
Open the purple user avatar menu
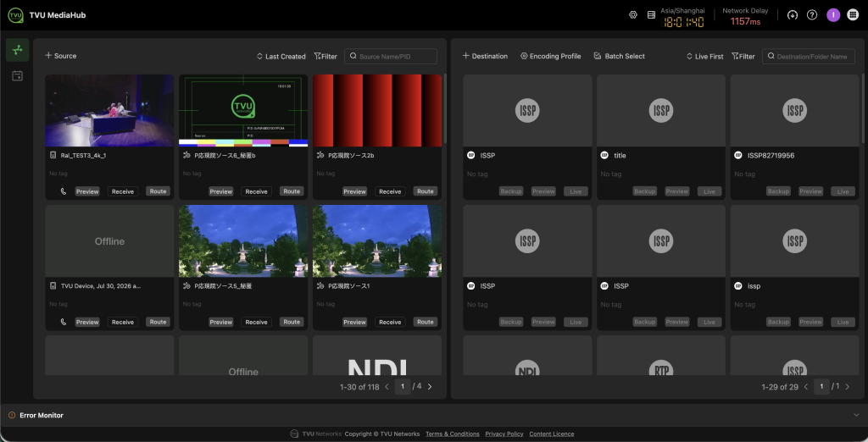click(833, 15)
